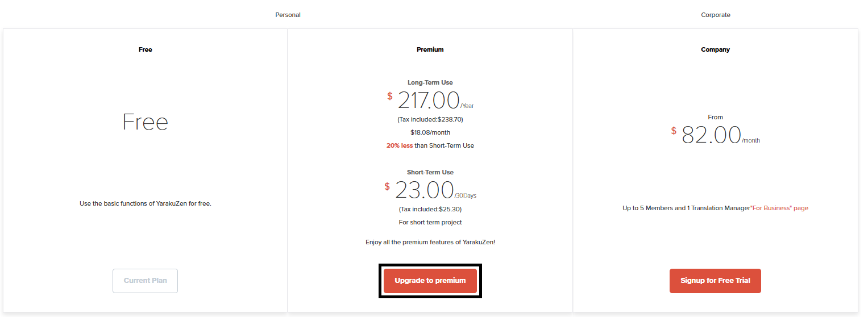This screenshot has height=317, width=868.
Task: Click the large Free price text
Action: tap(146, 122)
